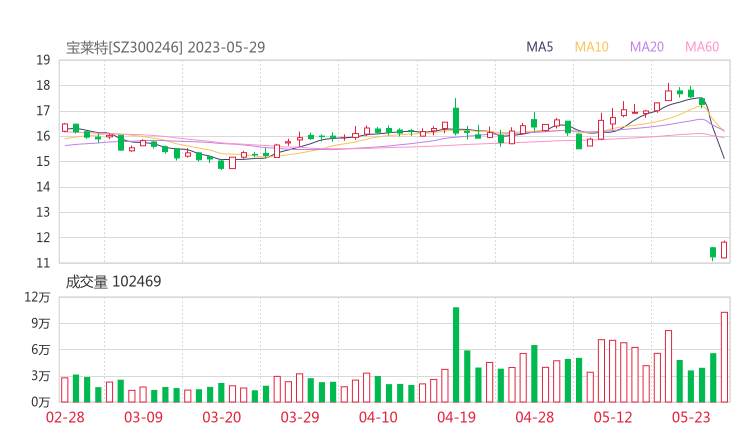Click the 03-20 date axis label

(222, 417)
